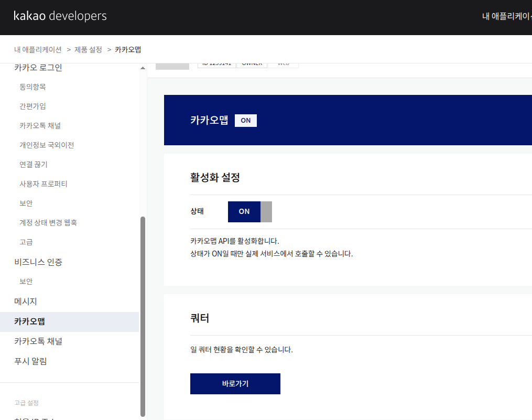Open 연결 끊기 in sidebar
532x420 pixels.
[33, 164]
